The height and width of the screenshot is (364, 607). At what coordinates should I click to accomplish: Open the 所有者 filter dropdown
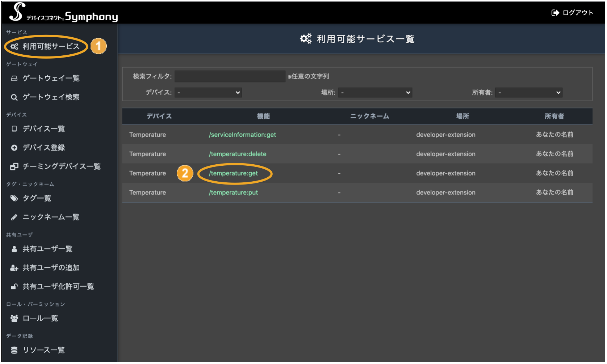(529, 93)
